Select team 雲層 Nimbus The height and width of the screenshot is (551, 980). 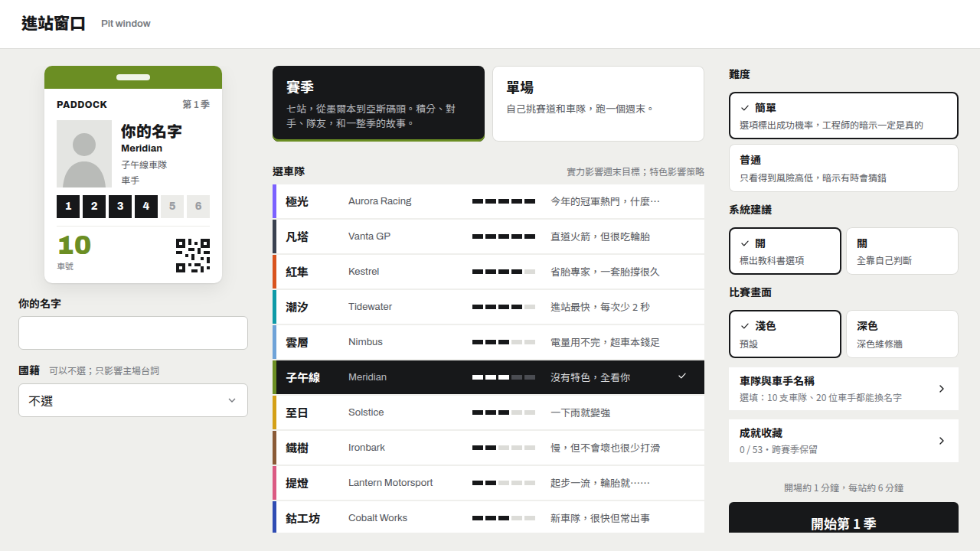[488, 342]
